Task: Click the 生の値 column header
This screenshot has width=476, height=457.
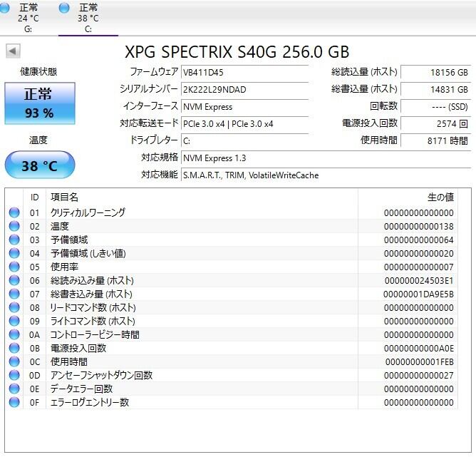Action: (439, 197)
